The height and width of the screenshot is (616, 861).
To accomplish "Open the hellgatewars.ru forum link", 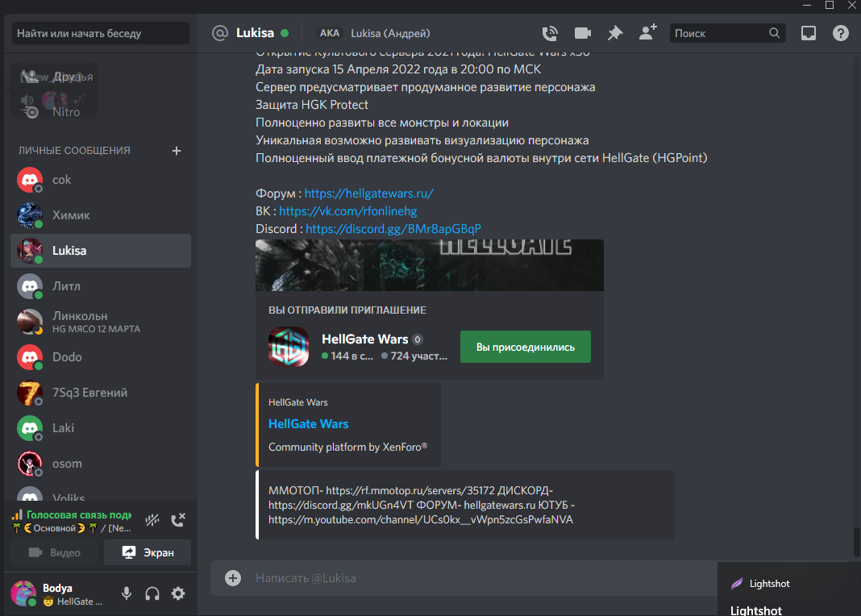I will (x=369, y=194).
